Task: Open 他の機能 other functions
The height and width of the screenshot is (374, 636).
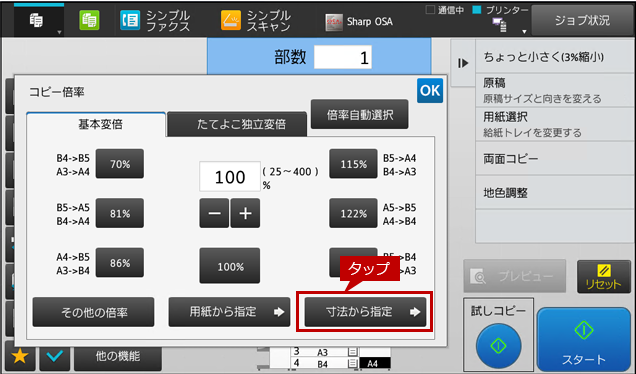Action: pos(118,356)
